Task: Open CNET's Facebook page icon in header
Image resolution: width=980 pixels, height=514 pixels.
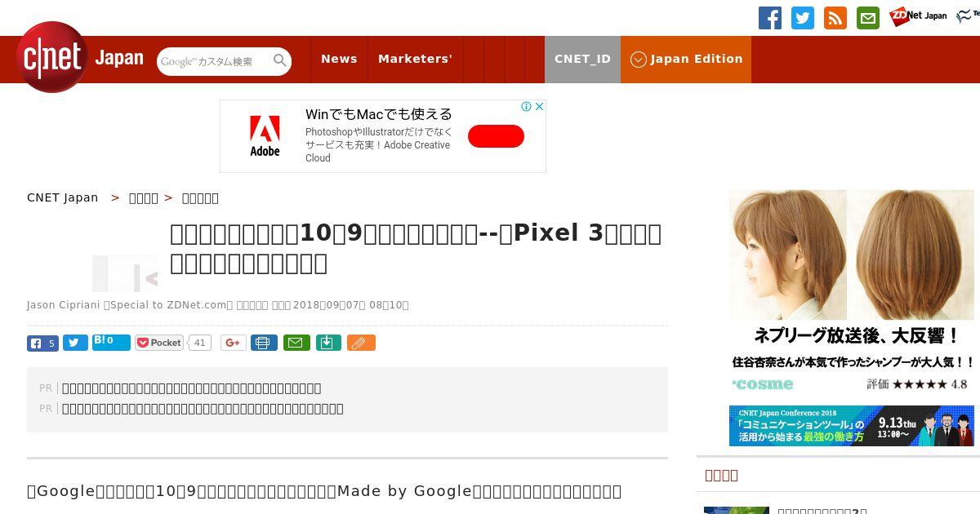Action: point(769,18)
